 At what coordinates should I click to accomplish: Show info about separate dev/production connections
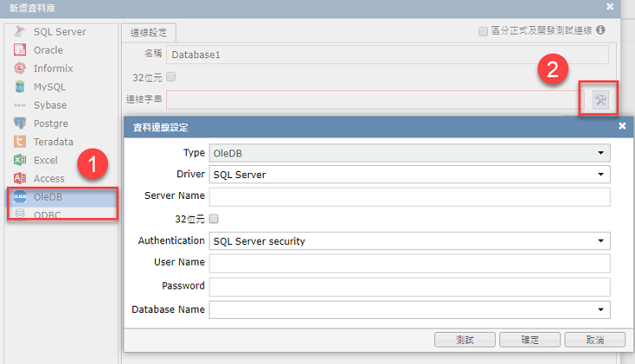(x=600, y=30)
